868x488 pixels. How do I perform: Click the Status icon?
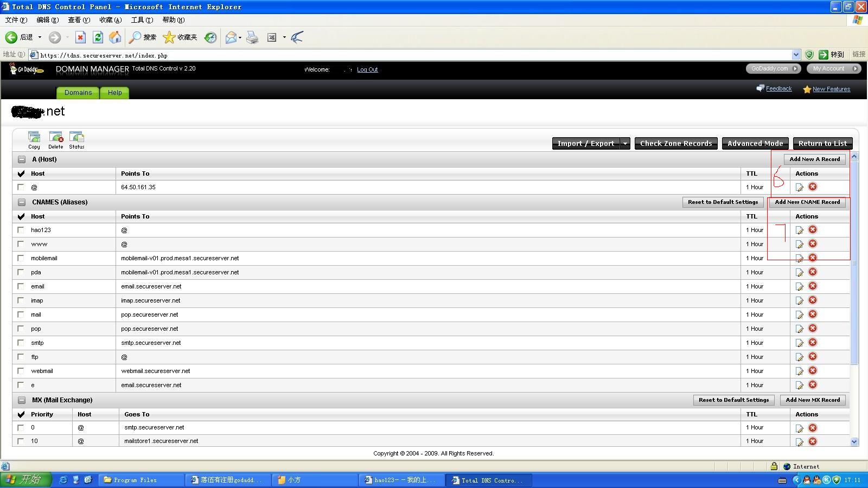click(x=76, y=139)
